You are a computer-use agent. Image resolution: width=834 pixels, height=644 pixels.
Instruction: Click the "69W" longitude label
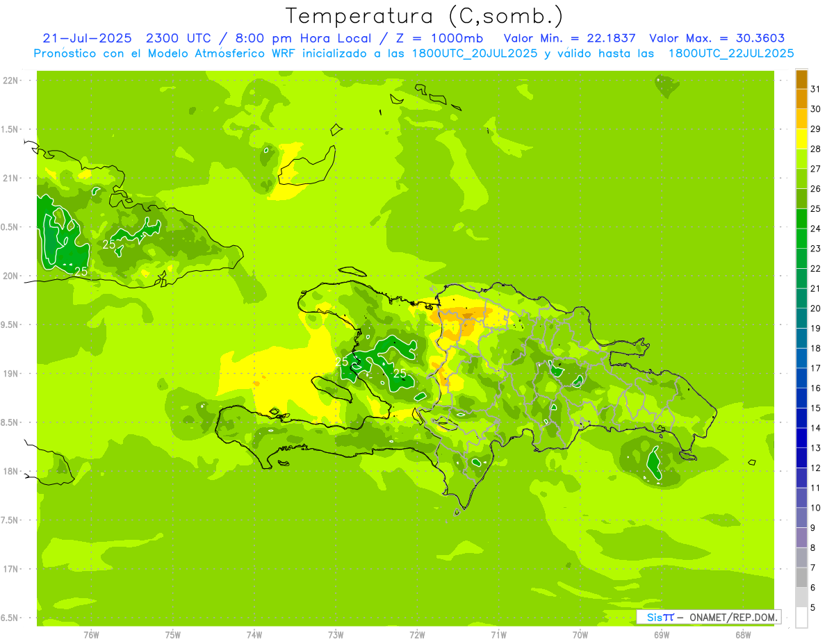(x=662, y=635)
